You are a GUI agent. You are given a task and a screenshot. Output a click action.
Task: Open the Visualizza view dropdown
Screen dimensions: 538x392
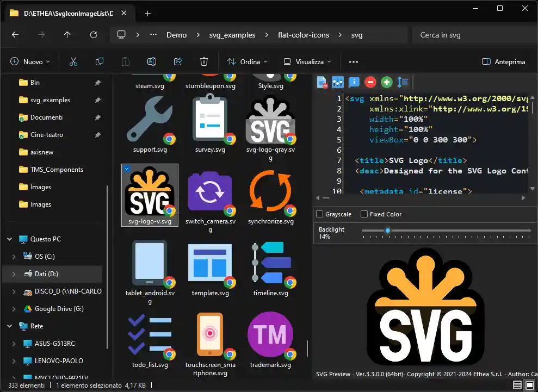click(x=307, y=62)
